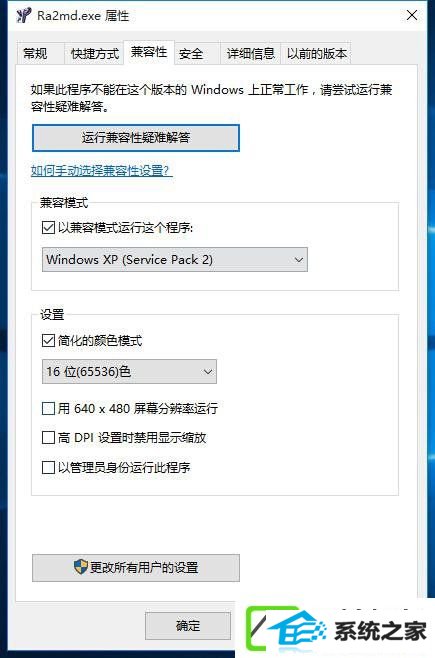435x658 pixels.
Task: Enable 用 640 x 480 屏幕分辨率运行
Action: point(48,408)
